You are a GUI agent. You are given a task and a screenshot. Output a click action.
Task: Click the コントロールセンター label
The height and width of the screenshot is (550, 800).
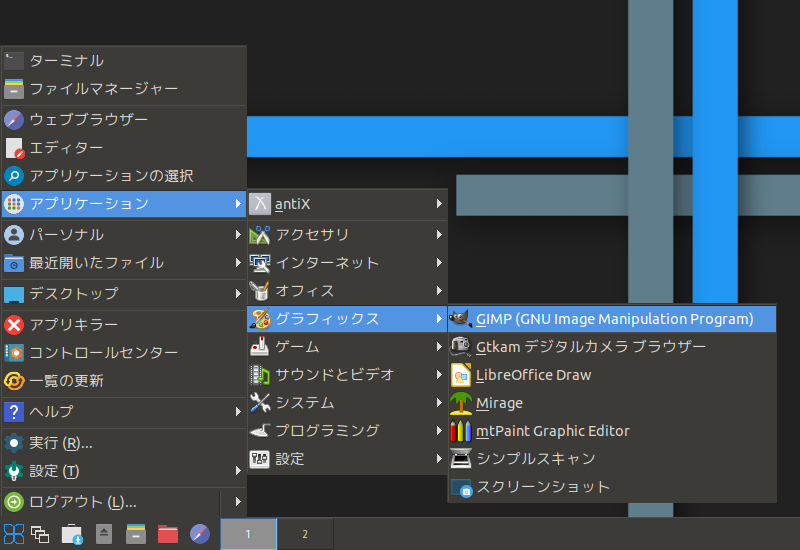pyautogui.click(x=104, y=353)
